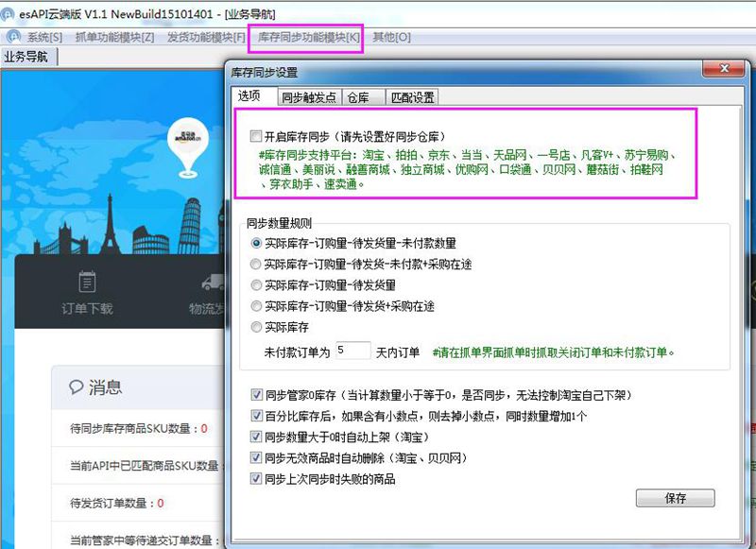Uncheck 同步上次同步时失败的商品
The width and height of the screenshot is (756, 549).
pyautogui.click(x=256, y=479)
